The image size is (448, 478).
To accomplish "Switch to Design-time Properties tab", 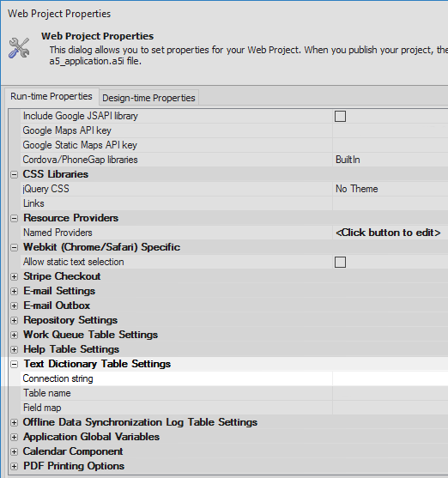I will (148, 98).
